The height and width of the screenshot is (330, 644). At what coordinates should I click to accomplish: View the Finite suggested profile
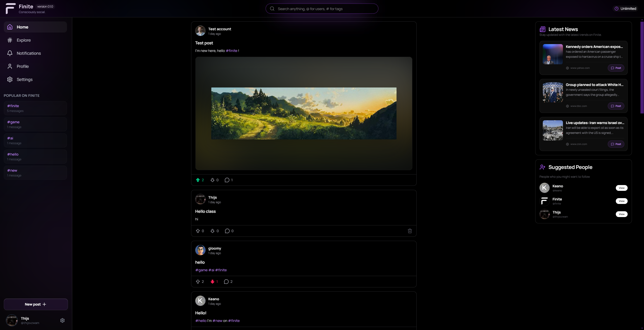pos(622,201)
